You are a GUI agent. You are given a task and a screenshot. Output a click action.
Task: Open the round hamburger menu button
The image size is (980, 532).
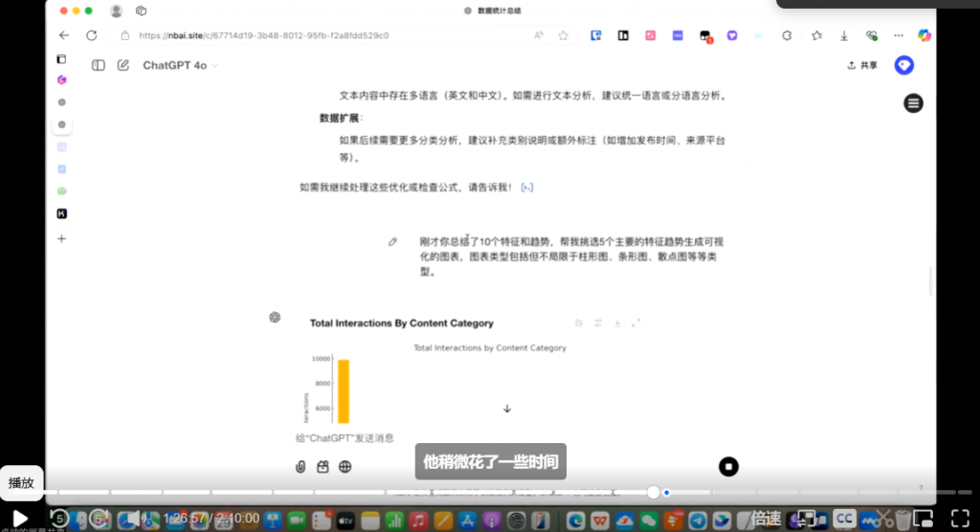pos(913,103)
